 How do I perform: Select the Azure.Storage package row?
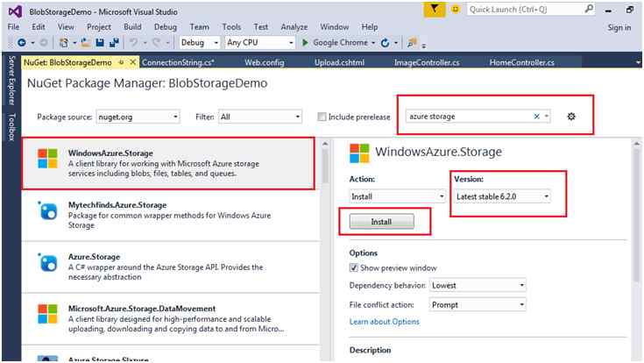pyautogui.click(x=171, y=267)
